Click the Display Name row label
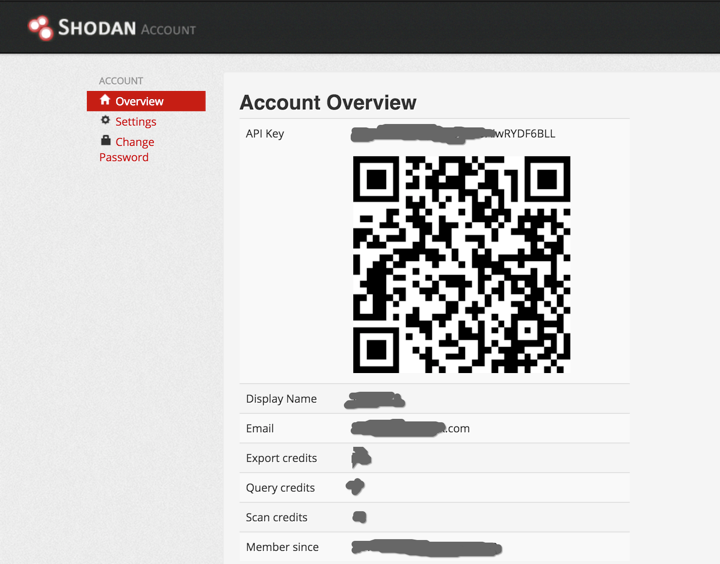 (x=281, y=399)
